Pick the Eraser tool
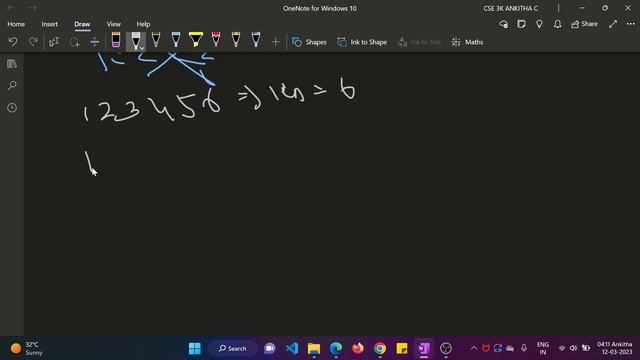 [x=116, y=40]
